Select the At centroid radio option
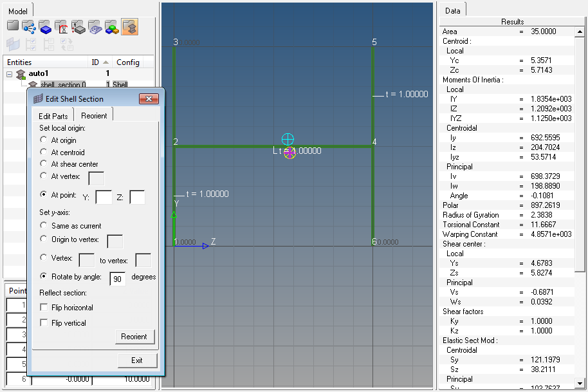This screenshot has height=392, width=588. (x=43, y=153)
